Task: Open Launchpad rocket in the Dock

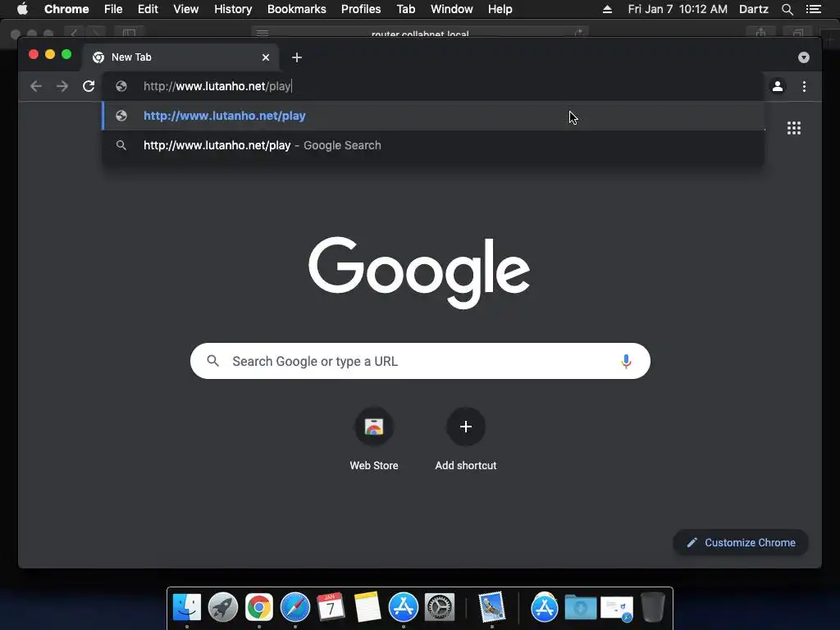Action: (x=223, y=607)
